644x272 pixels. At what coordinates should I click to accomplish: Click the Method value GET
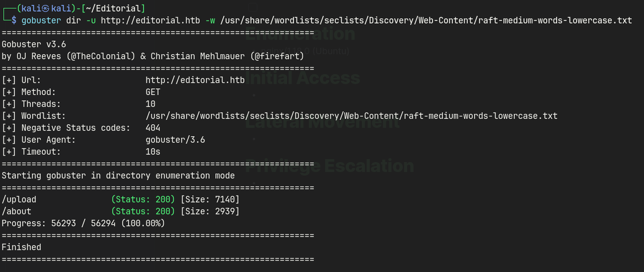click(153, 92)
